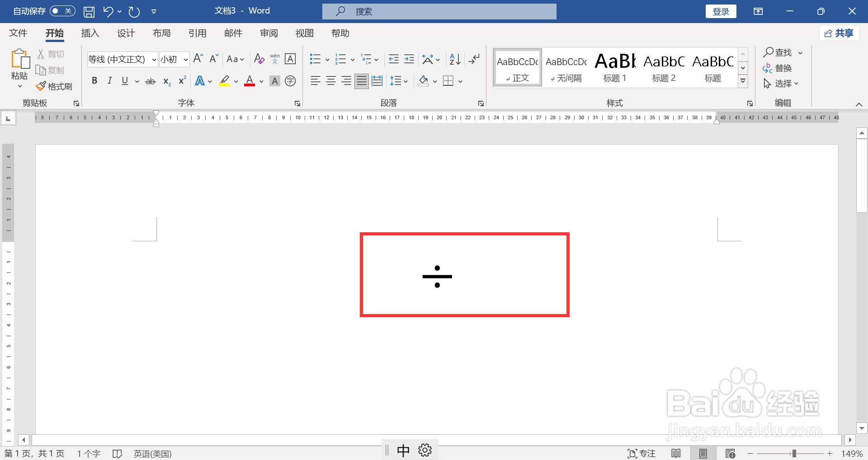Click the spelling check book icon in status bar

(x=117, y=454)
